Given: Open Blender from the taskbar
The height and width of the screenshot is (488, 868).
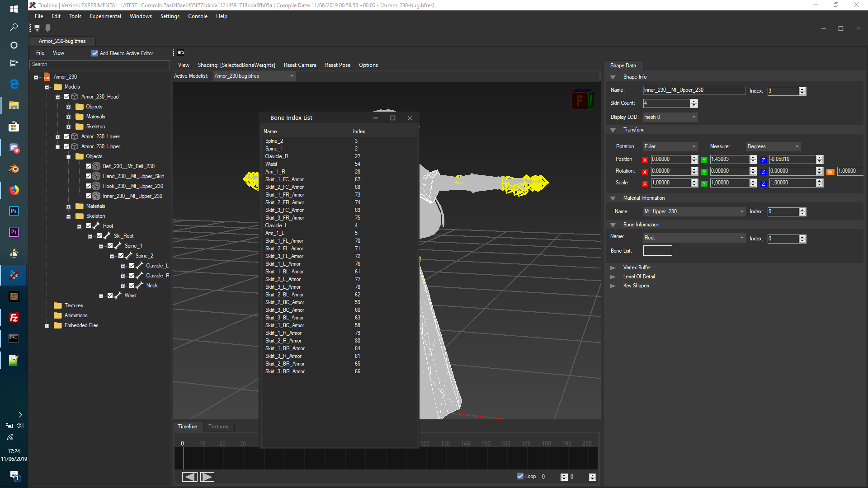Looking at the screenshot, I should pos(14,169).
